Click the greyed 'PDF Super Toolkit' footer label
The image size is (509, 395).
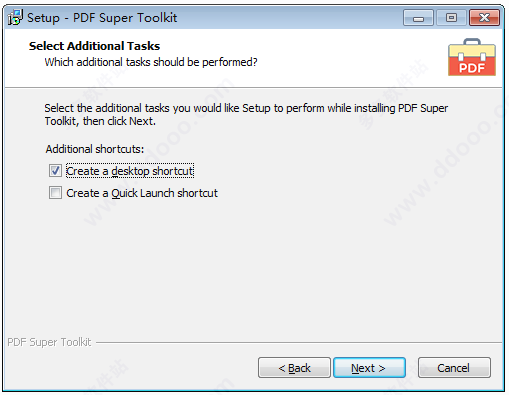[x=49, y=342]
